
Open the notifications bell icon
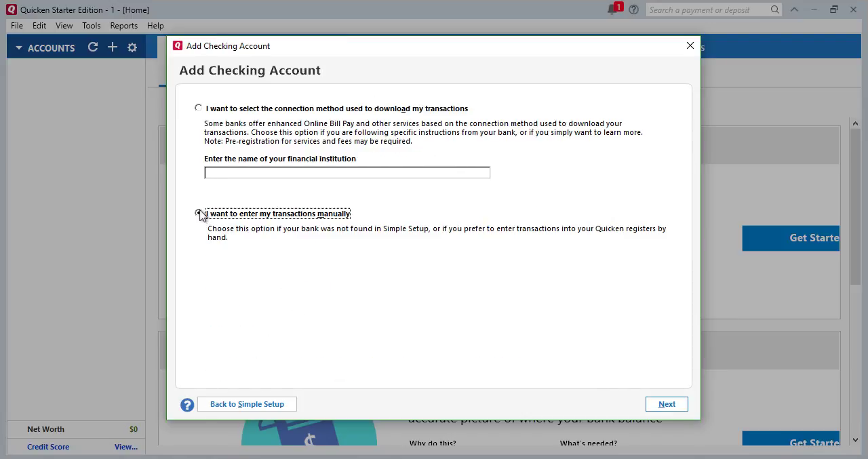point(613,9)
